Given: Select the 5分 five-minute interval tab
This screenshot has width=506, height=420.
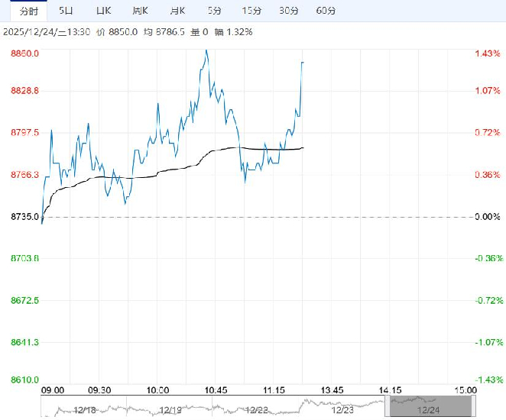Looking at the screenshot, I should [x=216, y=11].
